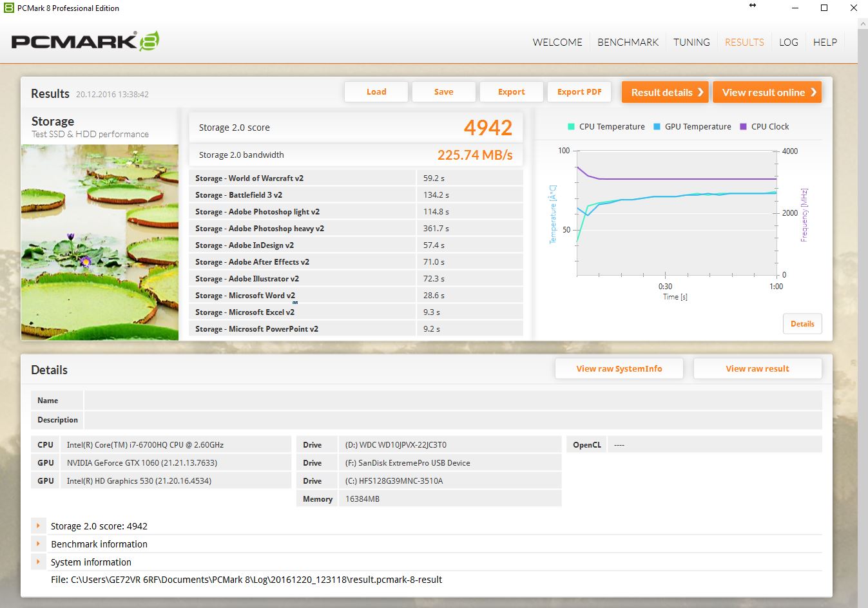Select the Microsoft Excel v2 row
The height and width of the screenshot is (608, 868).
(x=356, y=312)
